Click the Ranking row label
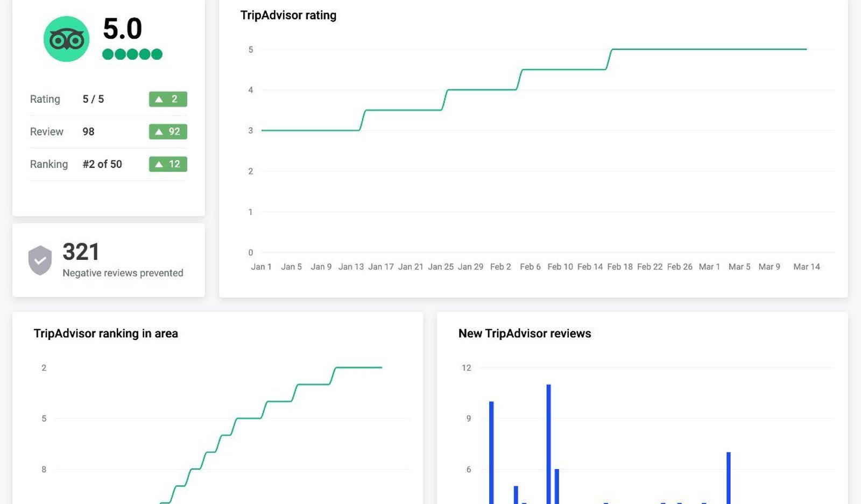The height and width of the screenshot is (504, 861). pos(49,164)
